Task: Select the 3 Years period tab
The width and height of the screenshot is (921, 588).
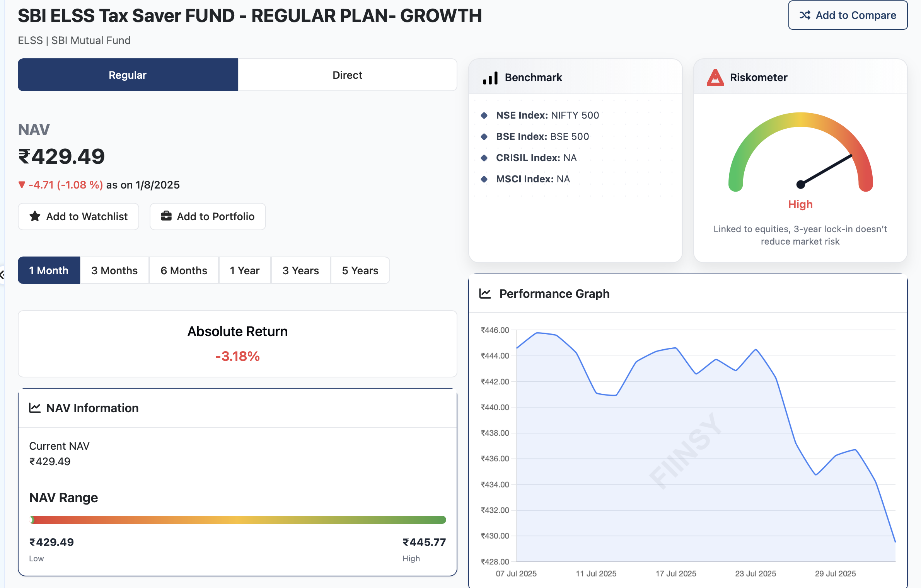Action: pos(301,270)
